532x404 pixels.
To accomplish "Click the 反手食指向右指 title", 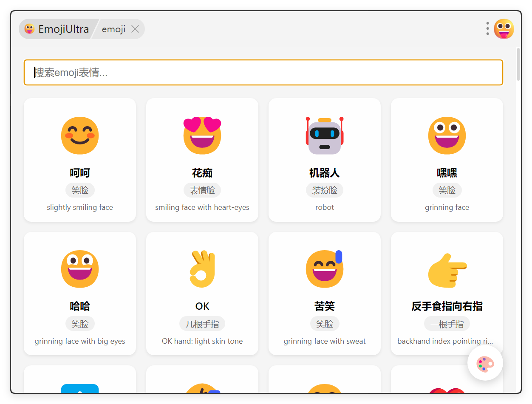I will (447, 306).
